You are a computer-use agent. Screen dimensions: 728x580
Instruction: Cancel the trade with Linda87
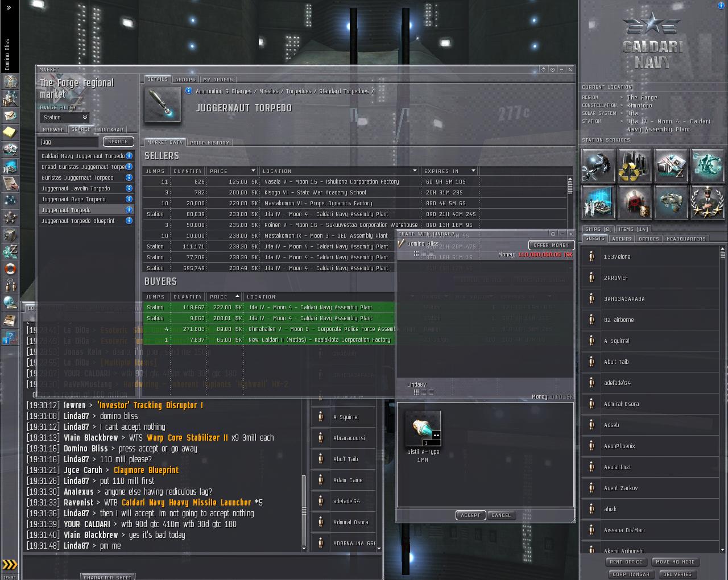pyautogui.click(x=501, y=515)
